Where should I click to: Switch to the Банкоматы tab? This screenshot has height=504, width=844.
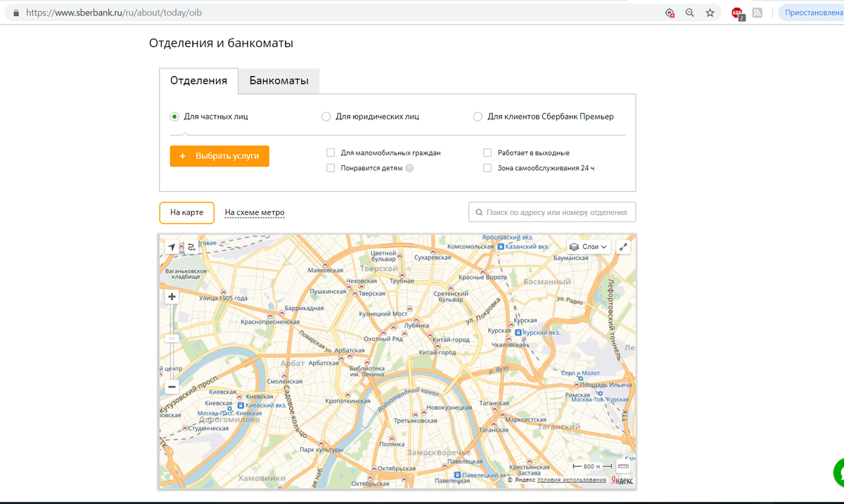[279, 80]
